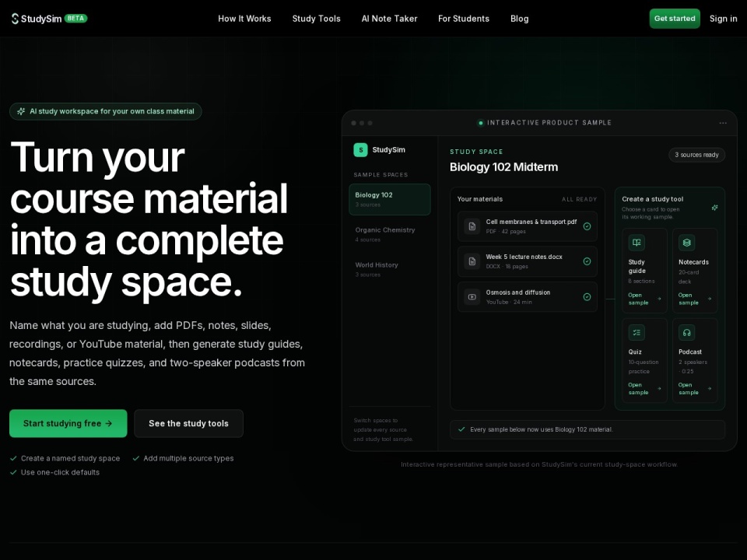
Task: Click the Quiz checklist icon
Action: pyautogui.click(x=637, y=332)
